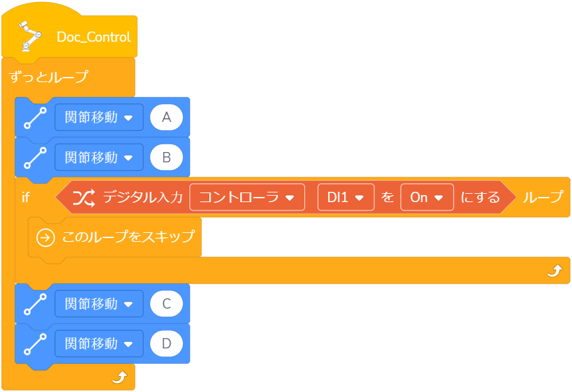Open the コントローラ dropdown
The width and height of the screenshot is (572, 392).
247,198
